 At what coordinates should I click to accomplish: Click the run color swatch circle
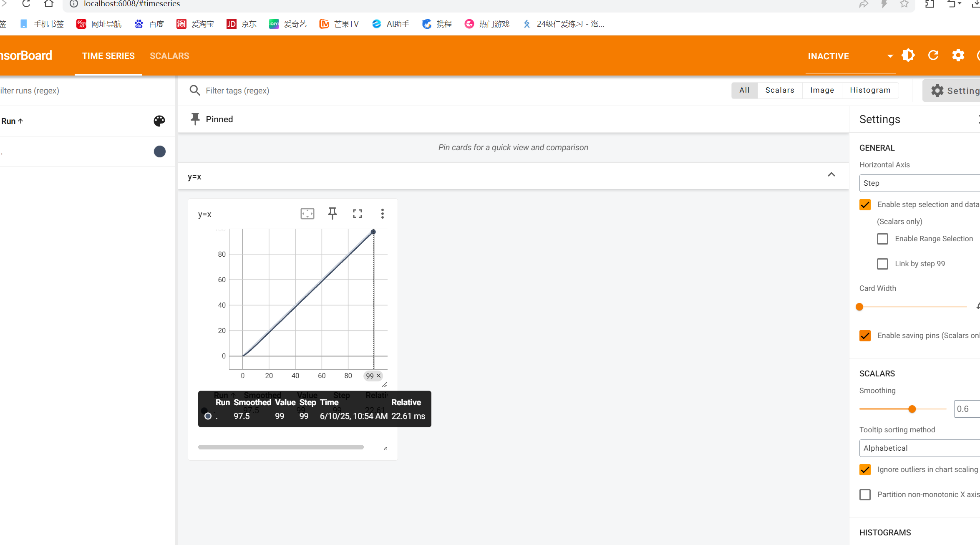click(x=160, y=151)
